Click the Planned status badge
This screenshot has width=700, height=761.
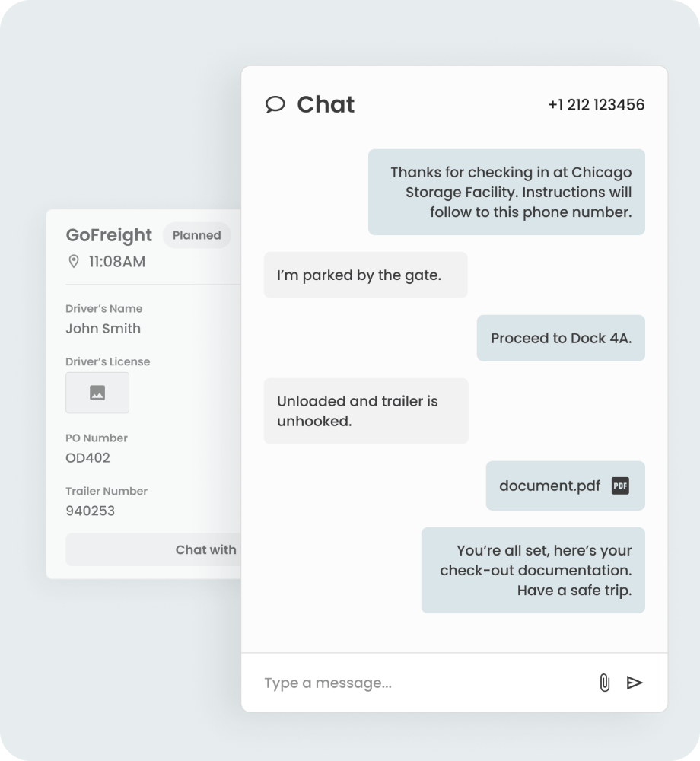coord(196,235)
